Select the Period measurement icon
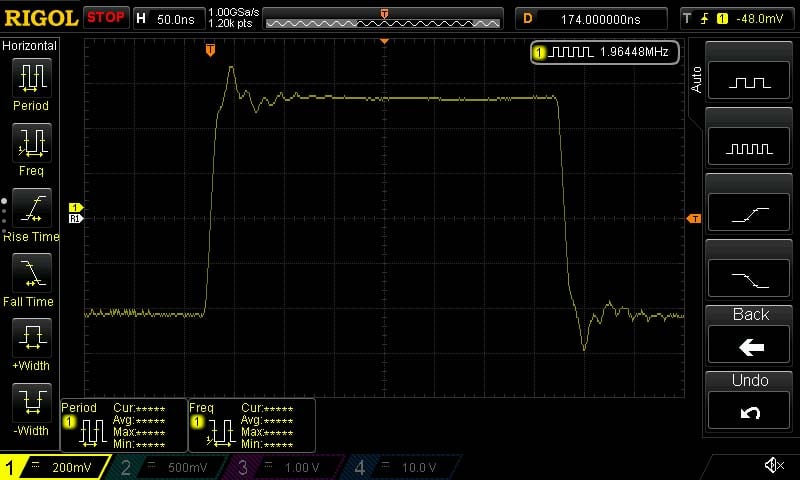The height and width of the screenshot is (480, 800). (32, 78)
